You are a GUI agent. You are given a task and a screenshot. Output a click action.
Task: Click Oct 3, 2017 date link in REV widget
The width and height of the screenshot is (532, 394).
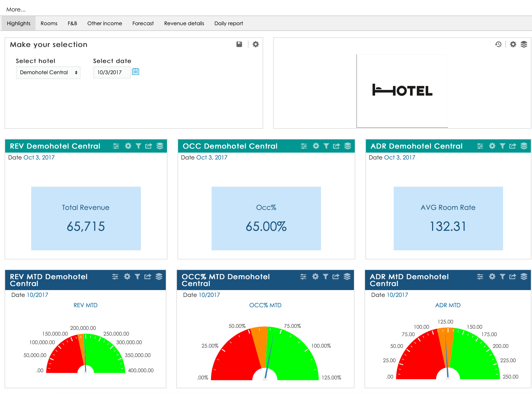[x=39, y=157]
